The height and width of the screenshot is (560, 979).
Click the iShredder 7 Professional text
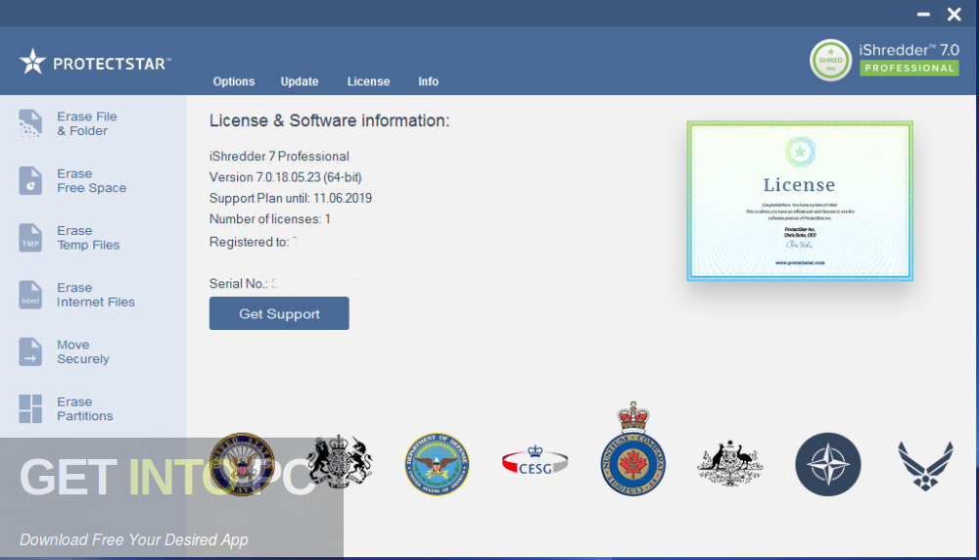[x=279, y=156]
